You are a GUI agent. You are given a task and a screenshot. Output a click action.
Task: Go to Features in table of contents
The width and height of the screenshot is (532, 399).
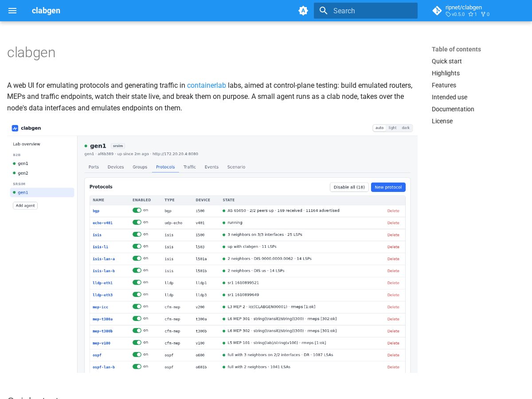pyautogui.click(x=444, y=85)
